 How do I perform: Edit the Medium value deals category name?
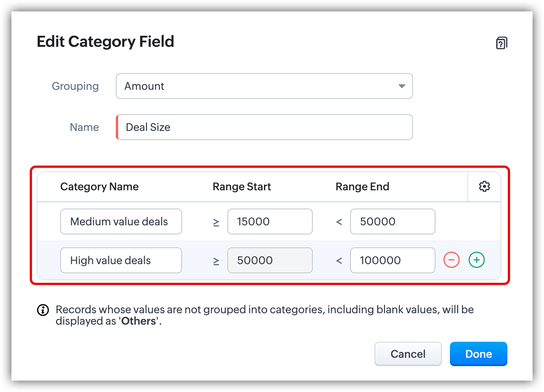coord(121,222)
